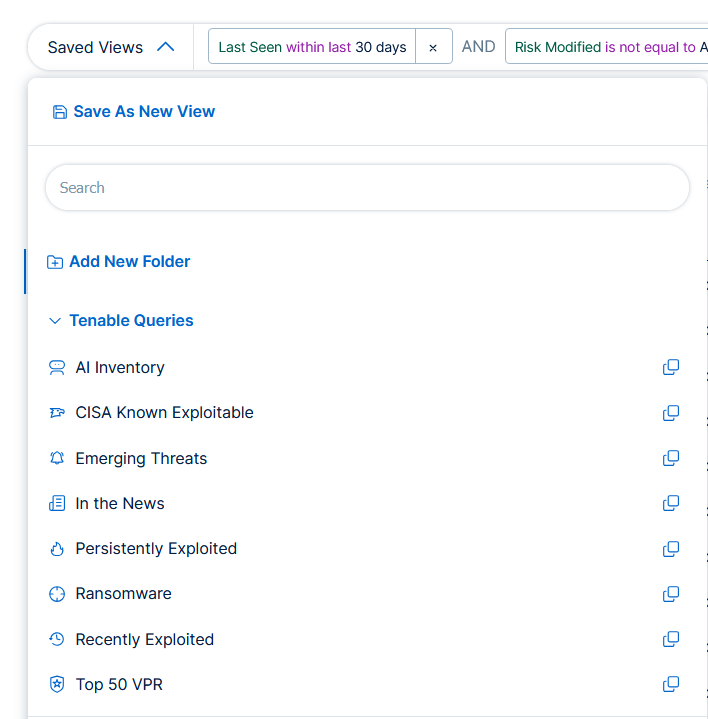The width and height of the screenshot is (708, 719).
Task: Remove the Last Seen filter chip
Action: coord(433,47)
